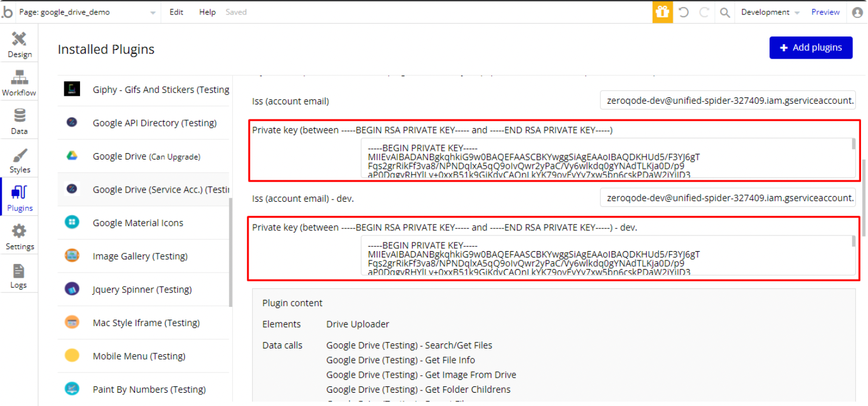The image size is (868, 406).
Task: Switch to the Workflow tab
Action: pos(19,83)
